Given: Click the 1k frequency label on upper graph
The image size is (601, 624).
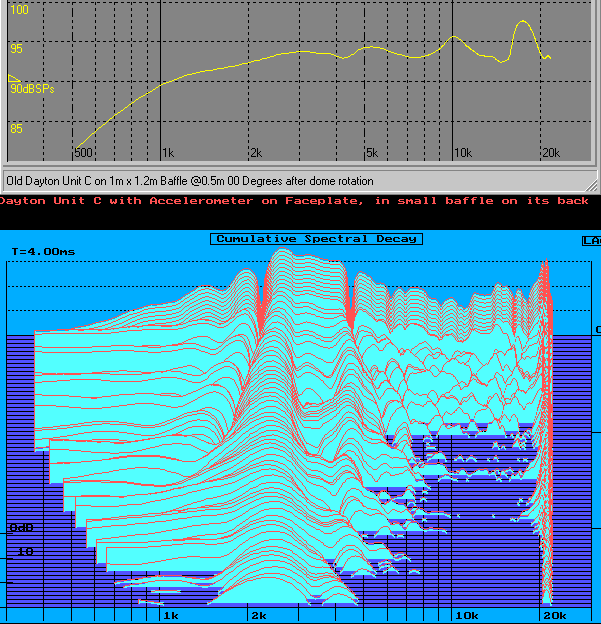Looking at the screenshot, I should (x=168, y=152).
